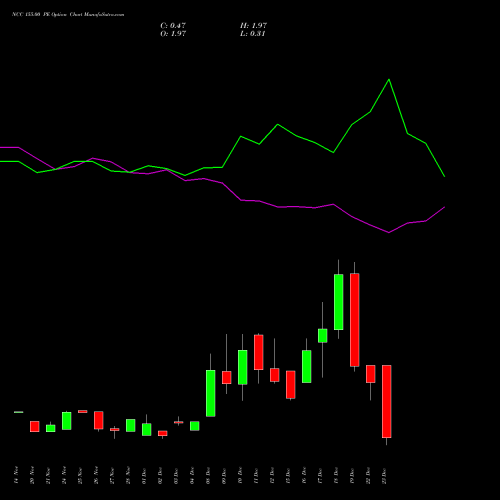Click the '20 Nov' date axis label
The width and height of the screenshot is (500, 500).
[32, 475]
